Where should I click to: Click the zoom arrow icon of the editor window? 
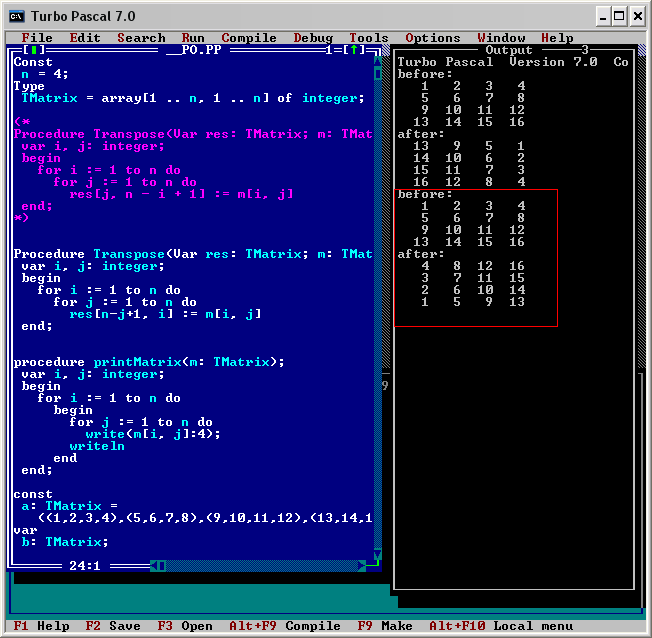[x=353, y=50]
